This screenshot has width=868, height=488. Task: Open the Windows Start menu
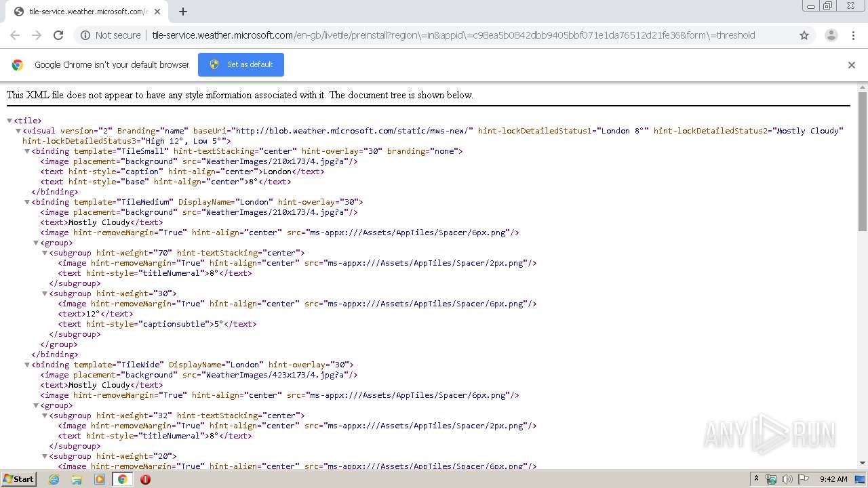pos(19,479)
